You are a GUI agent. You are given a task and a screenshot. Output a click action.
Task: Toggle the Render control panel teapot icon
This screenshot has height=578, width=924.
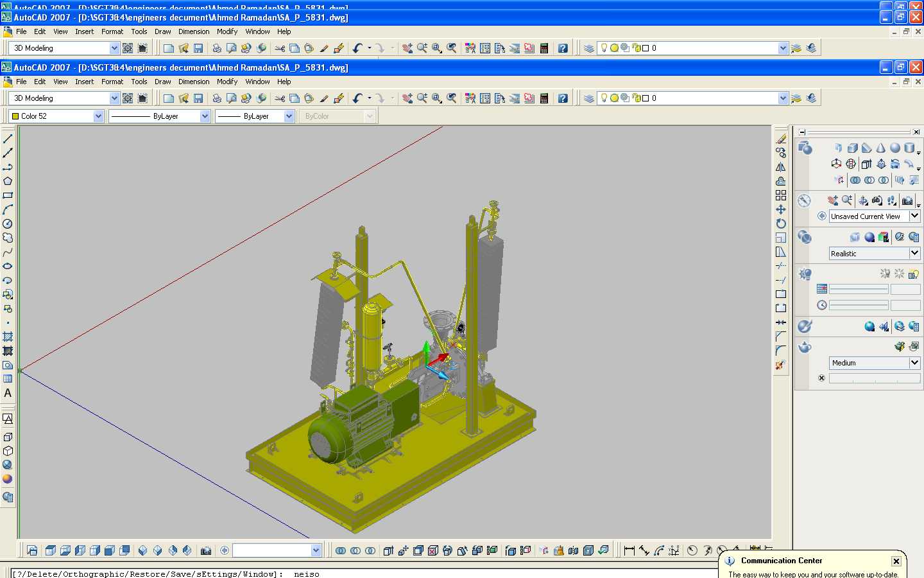(x=805, y=347)
